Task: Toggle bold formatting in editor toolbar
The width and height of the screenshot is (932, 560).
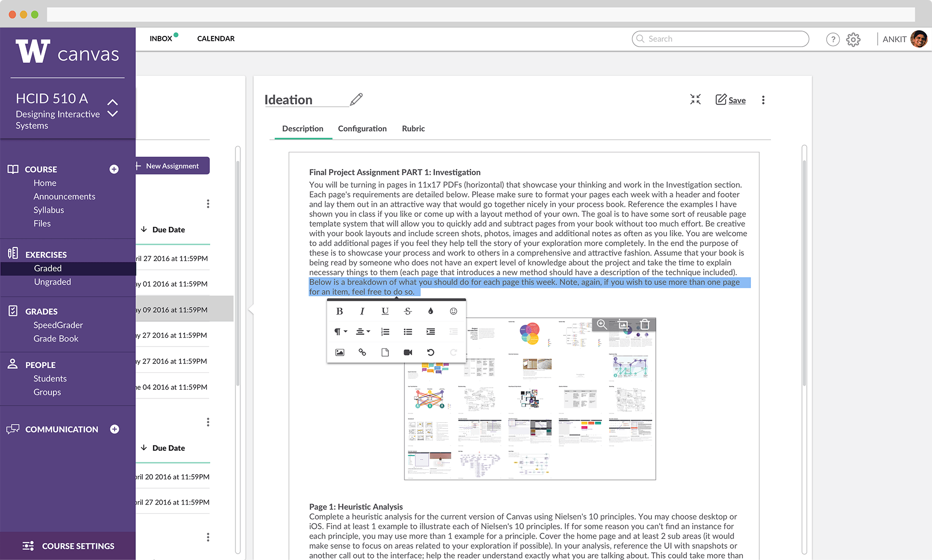Action: (339, 311)
